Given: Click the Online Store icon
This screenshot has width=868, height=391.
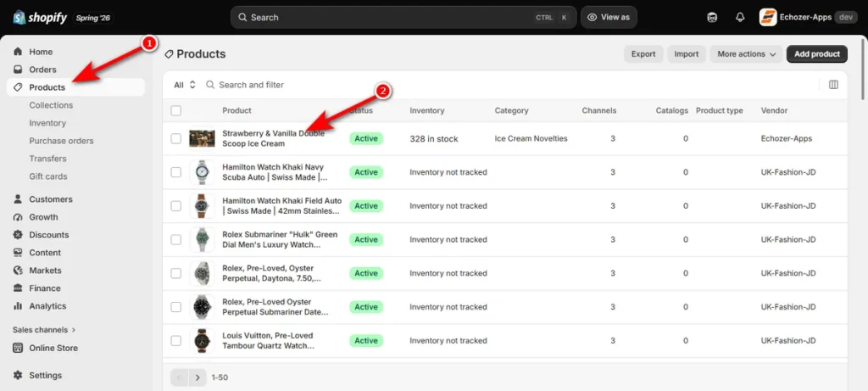Looking at the screenshot, I should (19, 348).
